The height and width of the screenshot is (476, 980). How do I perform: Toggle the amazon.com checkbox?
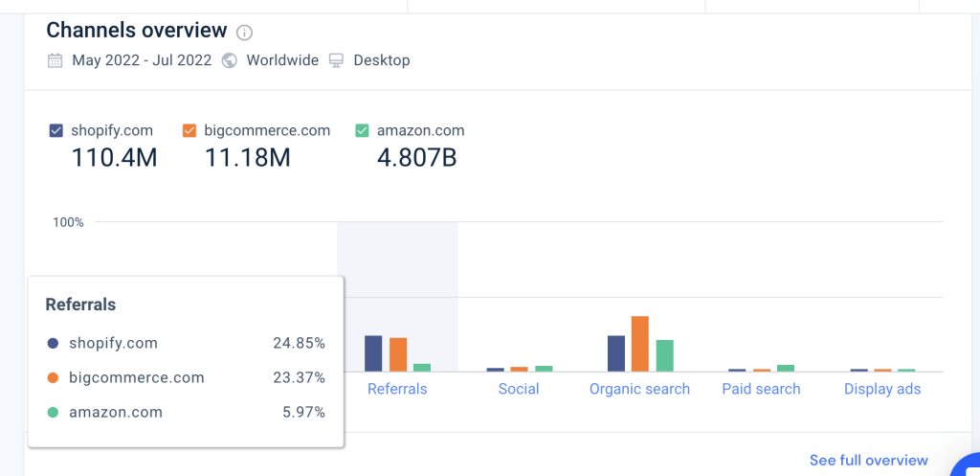point(362,130)
